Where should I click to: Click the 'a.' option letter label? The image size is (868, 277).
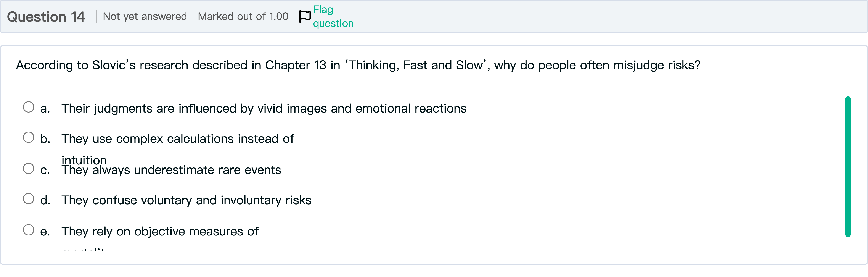[45, 109]
